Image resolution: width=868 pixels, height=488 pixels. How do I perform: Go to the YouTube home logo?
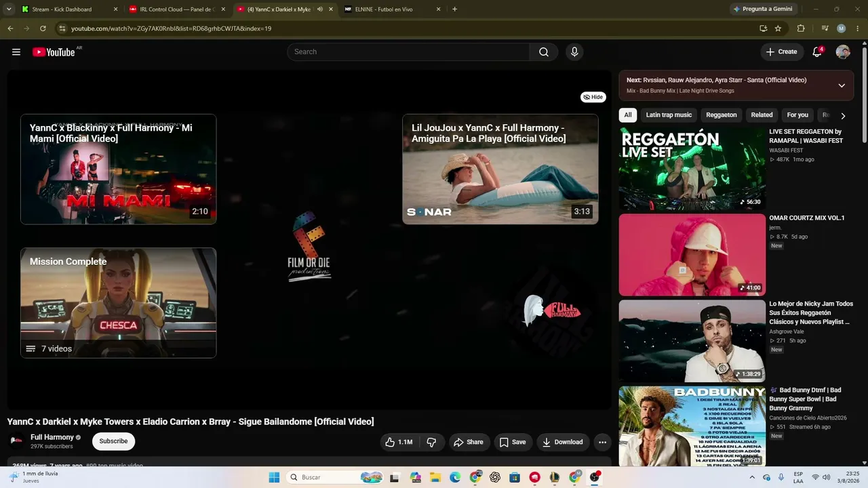click(54, 52)
